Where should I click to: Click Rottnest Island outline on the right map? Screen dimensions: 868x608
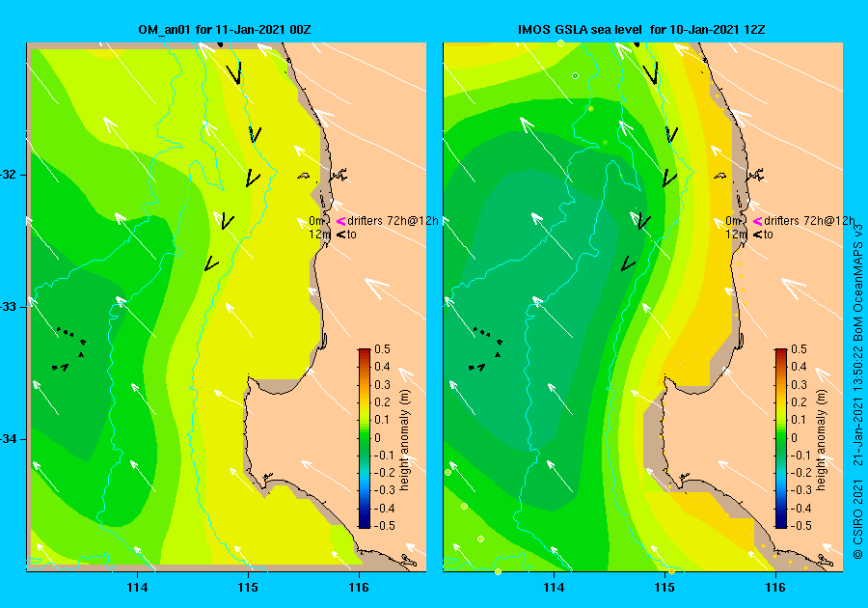[x=719, y=176]
